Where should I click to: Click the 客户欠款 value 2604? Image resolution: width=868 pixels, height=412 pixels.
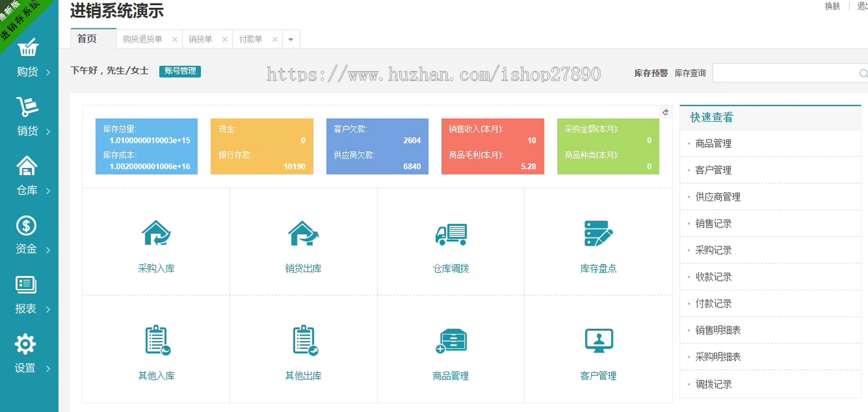(412, 140)
